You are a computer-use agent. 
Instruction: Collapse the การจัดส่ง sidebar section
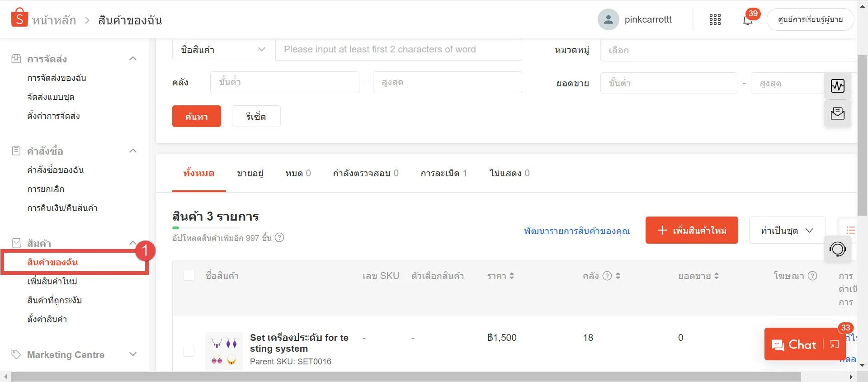[x=133, y=59]
